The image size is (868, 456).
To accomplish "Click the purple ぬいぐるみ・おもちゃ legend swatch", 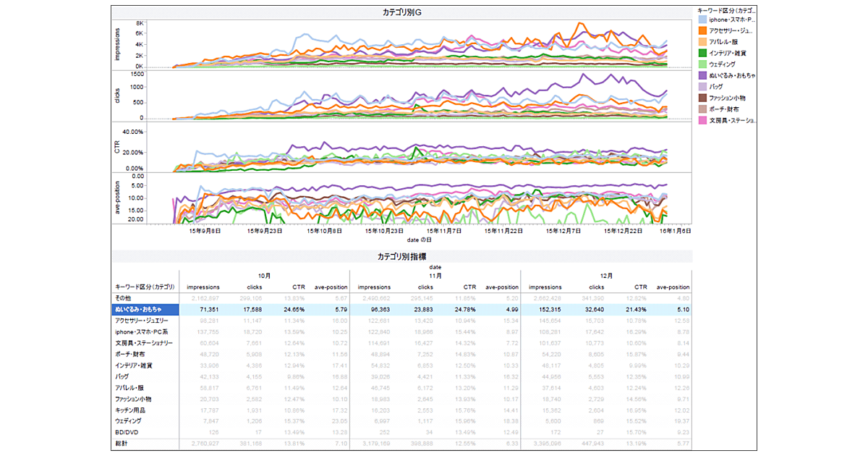I will point(702,75).
